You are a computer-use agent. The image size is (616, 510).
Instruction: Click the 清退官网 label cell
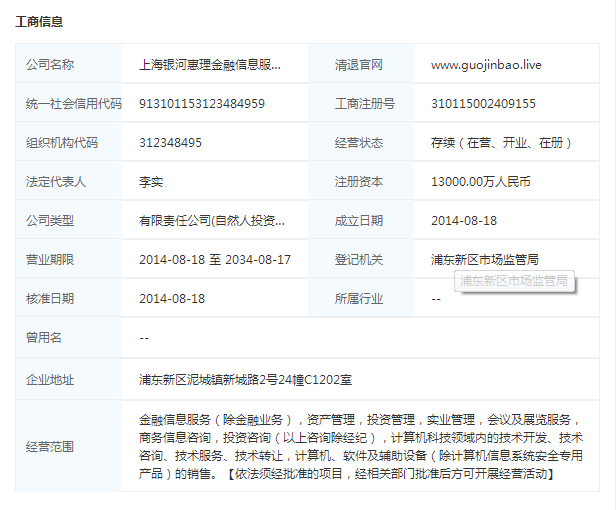pos(359,64)
